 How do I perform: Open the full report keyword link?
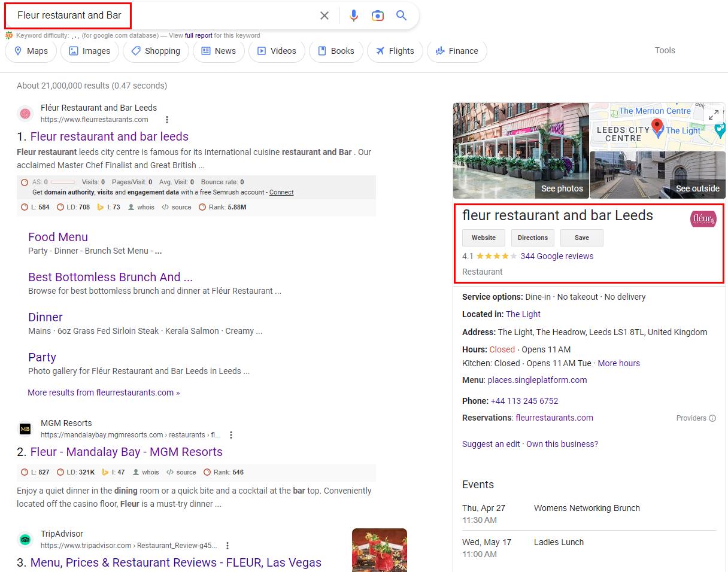coord(199,36)
